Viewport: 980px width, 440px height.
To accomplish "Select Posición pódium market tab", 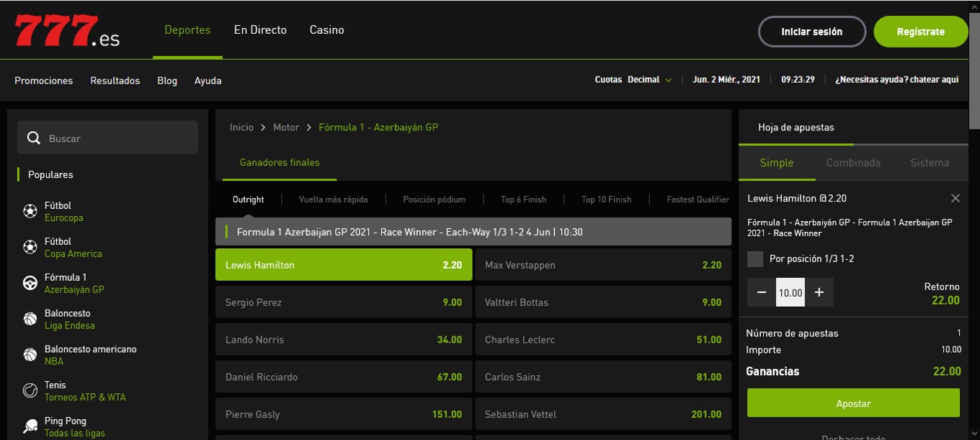I will (435, 199).
